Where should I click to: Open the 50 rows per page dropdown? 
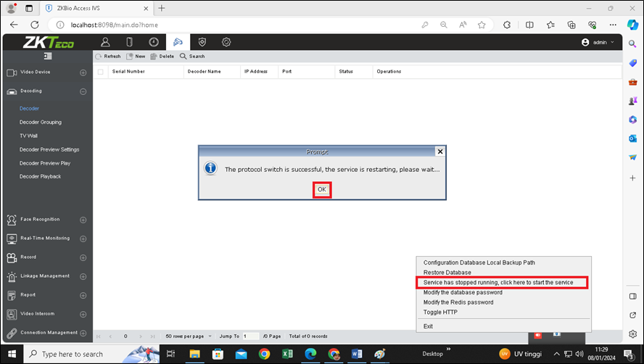[x=189, y=336]
